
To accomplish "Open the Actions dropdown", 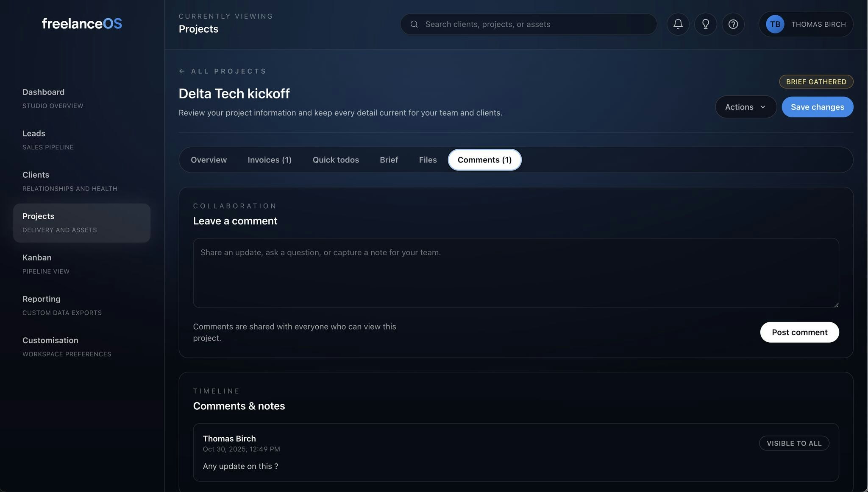I will 746,107.
